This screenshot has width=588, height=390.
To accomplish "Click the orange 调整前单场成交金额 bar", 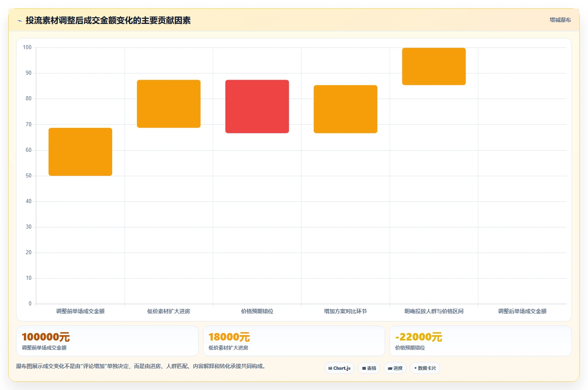I will 80,152.
